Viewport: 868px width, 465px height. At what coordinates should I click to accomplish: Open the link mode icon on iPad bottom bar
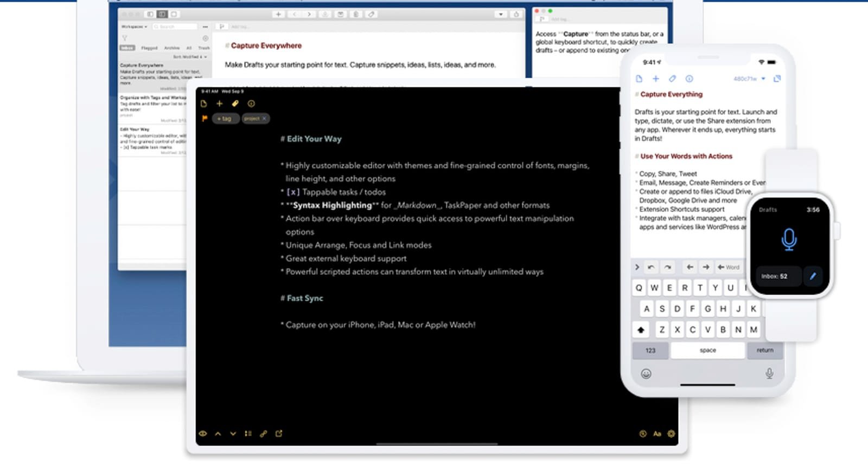tap(263, 434)
